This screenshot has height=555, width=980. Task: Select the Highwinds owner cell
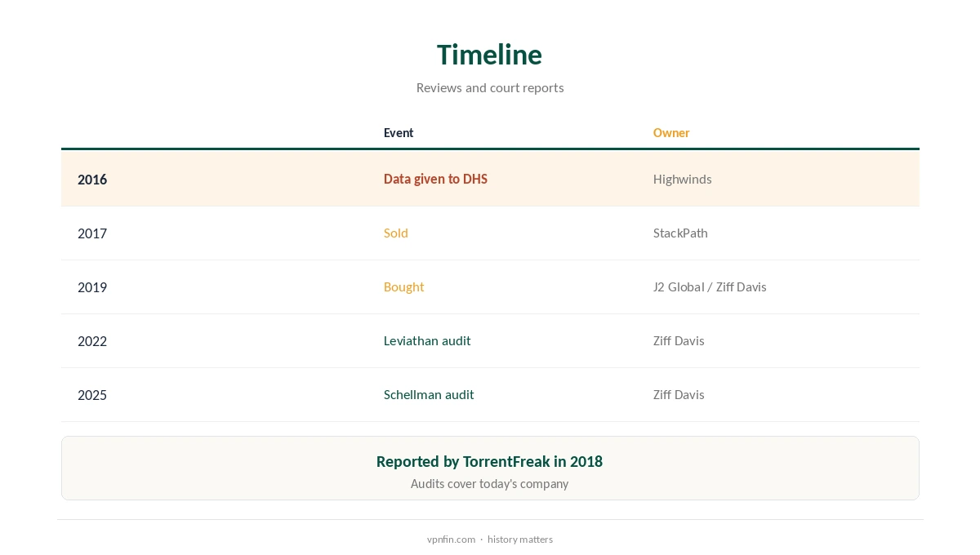pyautogui.click(x=682, y=179)
